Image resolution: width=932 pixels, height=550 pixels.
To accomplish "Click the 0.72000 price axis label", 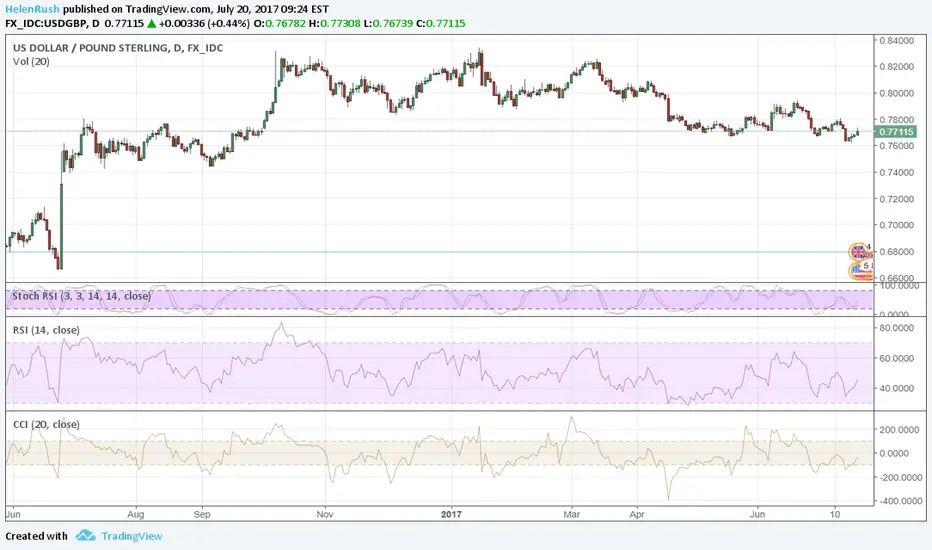I will [896, 199].
